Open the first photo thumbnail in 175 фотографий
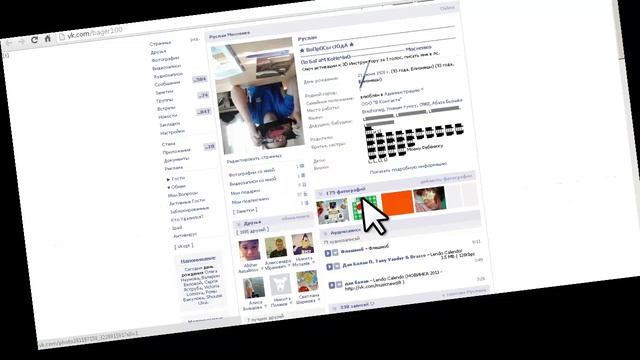The width and height of the screenshot is (640, 360). coord(333,211)
